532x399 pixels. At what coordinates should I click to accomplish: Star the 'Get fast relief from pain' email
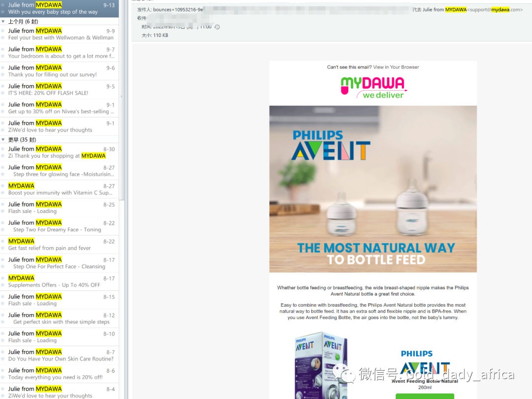coord(3,248)
